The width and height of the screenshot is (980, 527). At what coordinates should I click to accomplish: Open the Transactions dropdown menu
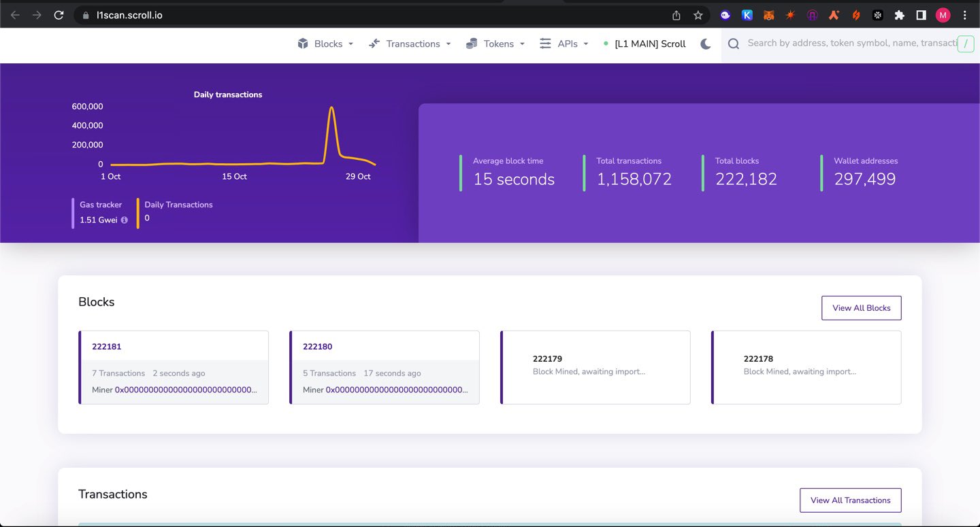click(x=410, y=44)
